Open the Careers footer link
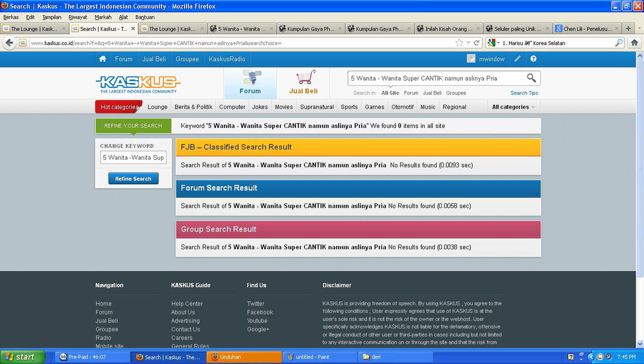Image resolution: width=644 pixels, height=364 pixels. pyautogui.click(x=182, y=338)
